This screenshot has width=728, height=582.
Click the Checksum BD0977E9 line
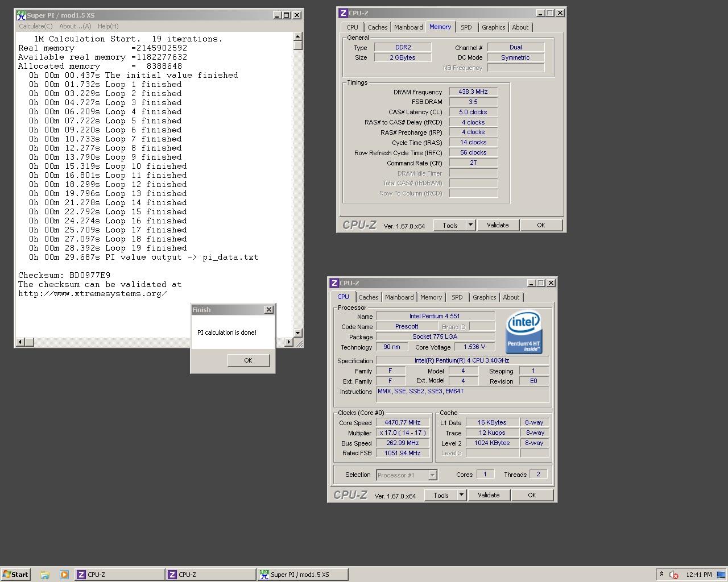click(64, 276)
